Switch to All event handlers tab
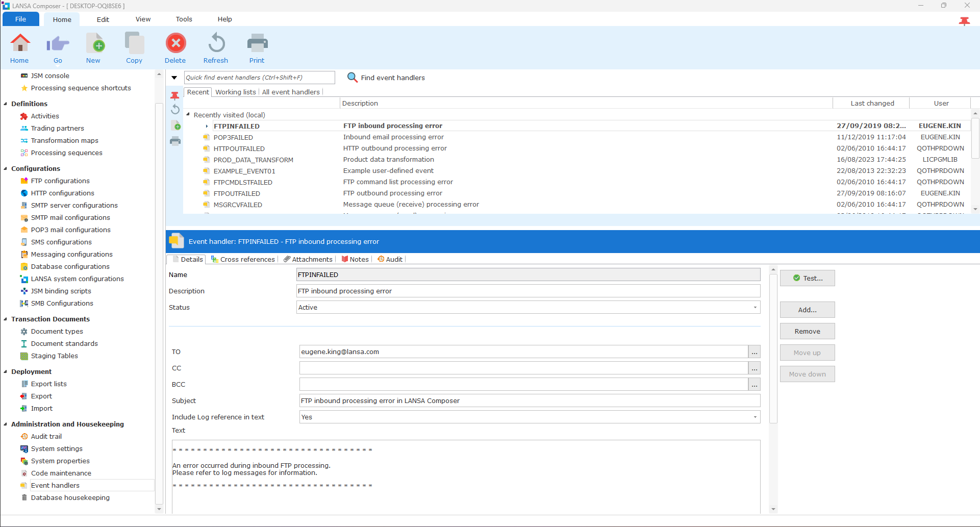Image resolution: width=980 pixels, height=527 pixels. click(291, 92)
